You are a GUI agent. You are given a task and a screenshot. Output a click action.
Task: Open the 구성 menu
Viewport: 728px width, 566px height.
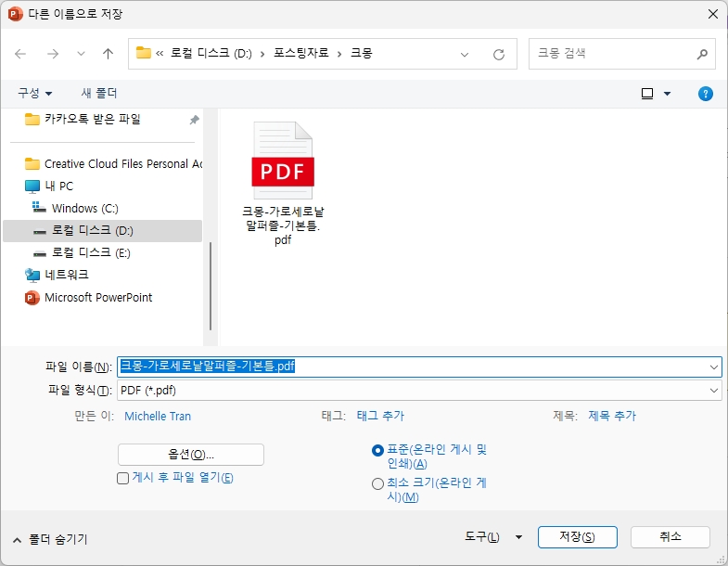point(35,93)
